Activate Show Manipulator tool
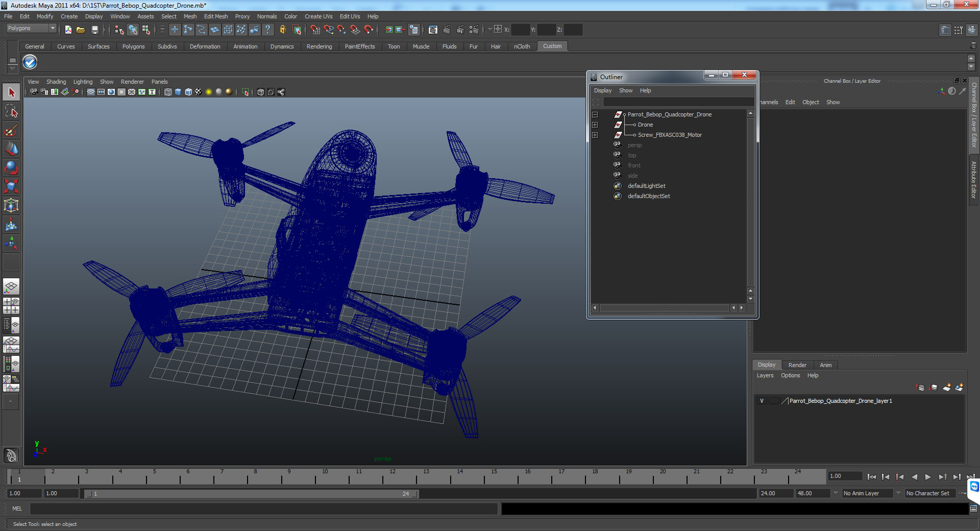This screenshot has width=980, height=531. click(x=11, y=243)
